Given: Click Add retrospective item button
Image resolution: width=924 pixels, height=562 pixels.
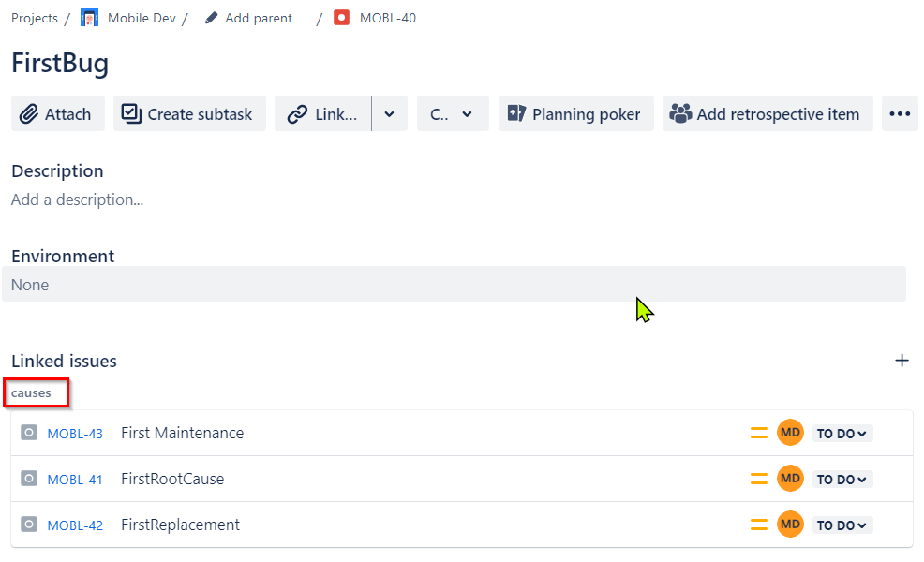Looking at the screenshot, I should point(768,113).
